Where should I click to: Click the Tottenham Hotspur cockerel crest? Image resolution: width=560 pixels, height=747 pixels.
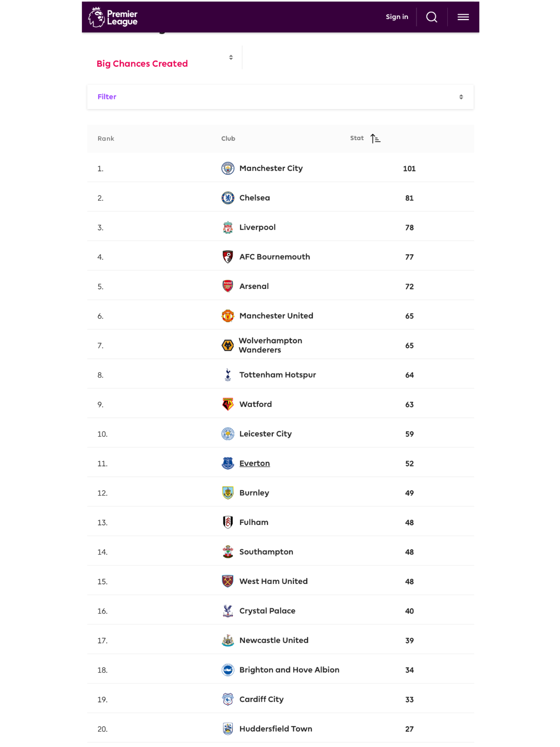click(228, 375)
